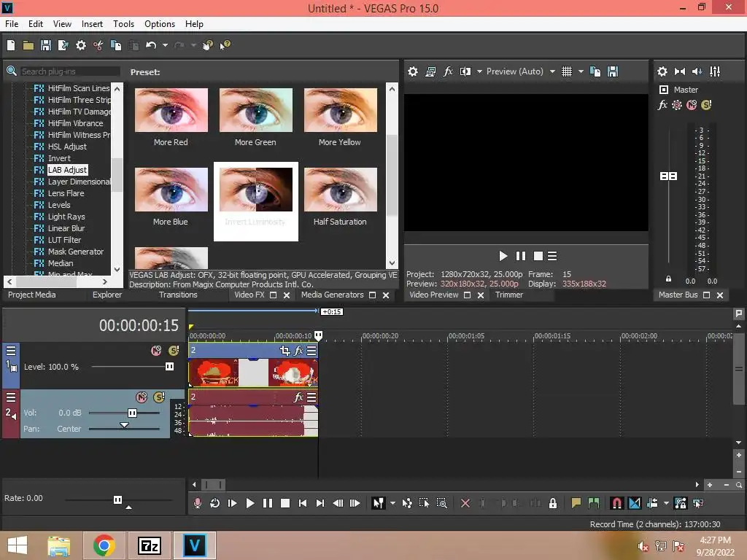The width and height of the screenshot is (747, 560).
Task: Open a project with the folder icon
Action: click(x=28, y=45)
